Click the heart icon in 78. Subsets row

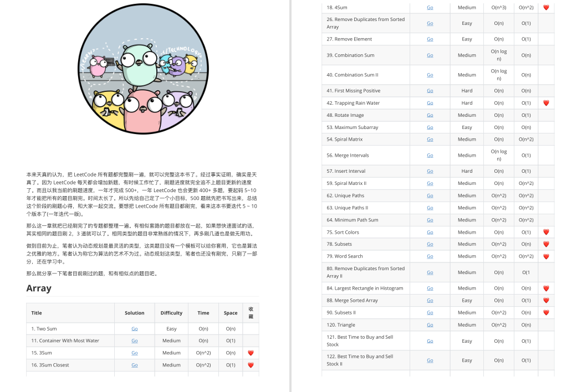(546, 244)
